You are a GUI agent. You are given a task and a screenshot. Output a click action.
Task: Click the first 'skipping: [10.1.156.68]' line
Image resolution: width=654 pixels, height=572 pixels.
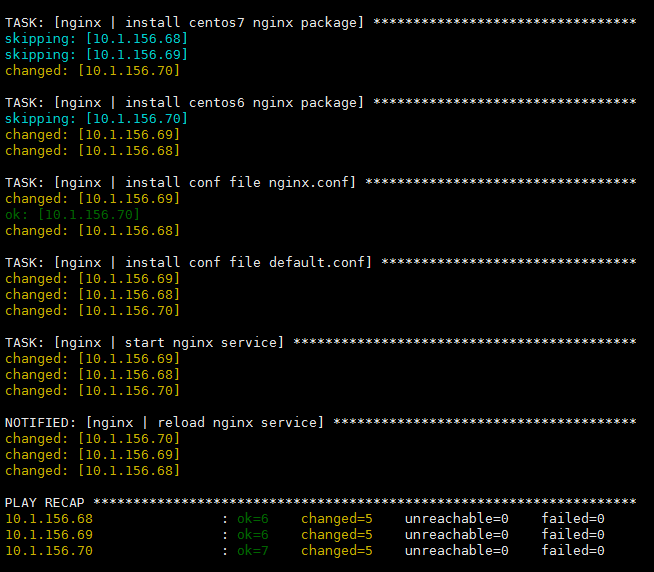coord(96,39)
